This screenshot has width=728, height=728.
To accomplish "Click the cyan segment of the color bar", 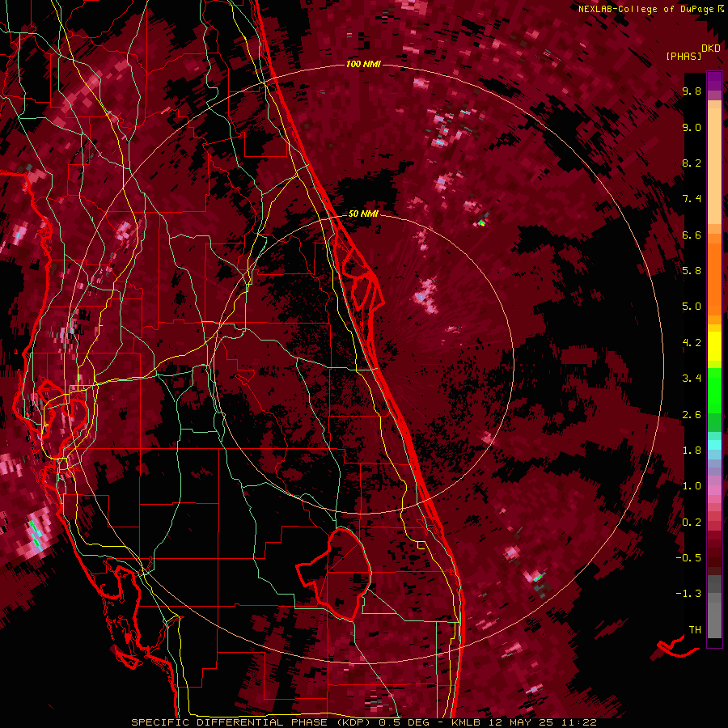I will 714,445.
